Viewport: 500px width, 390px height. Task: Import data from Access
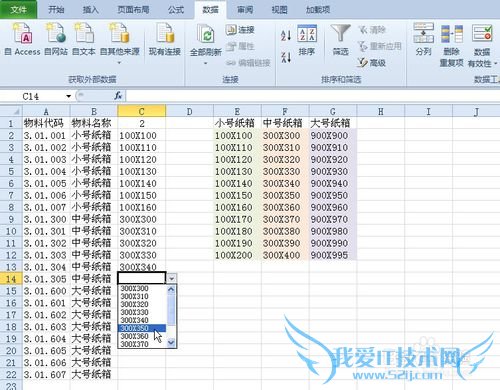pos(22,39)
